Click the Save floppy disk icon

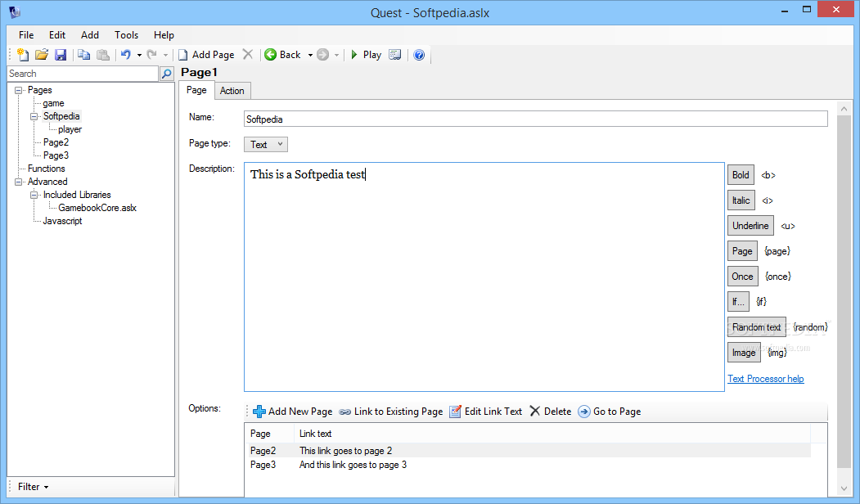[x=61, y=54]
